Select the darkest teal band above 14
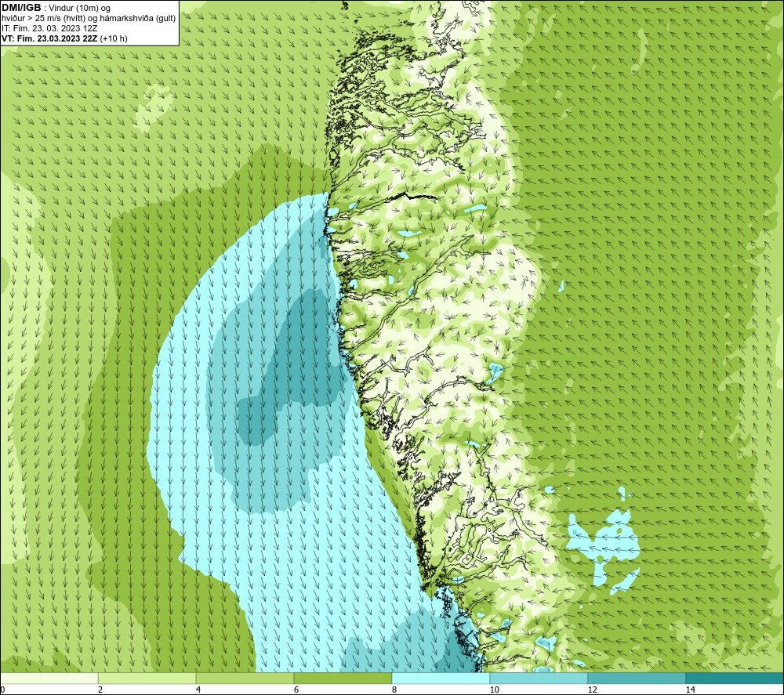Viewport: 784px width, 695px height. (735, 679)
